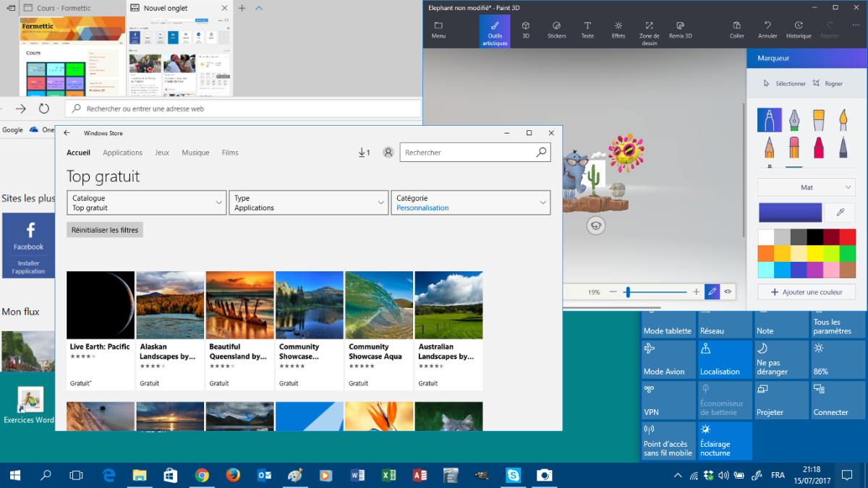The height and width of the screenshot is (488, 868).
Task: Open the Effets panel in Paint 3D
Action: (618, 30)
